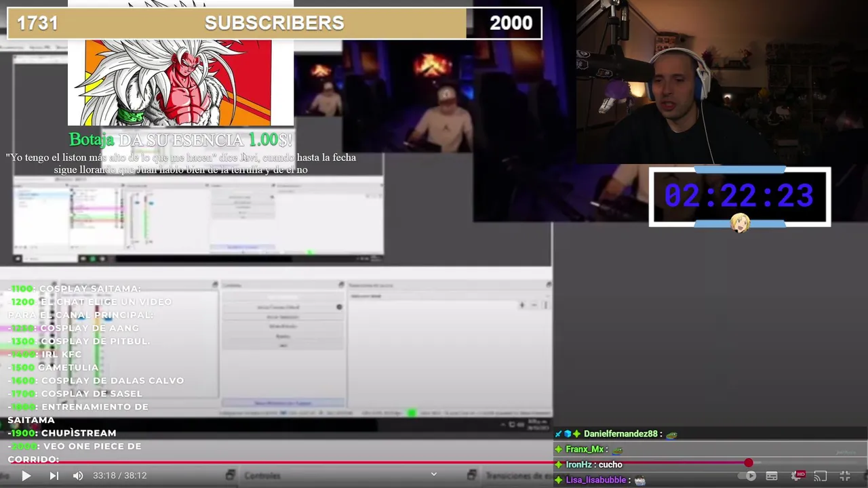Click the frog emote in Danielfernandez88's message
The image size is (868, 488).
(671, 434)
